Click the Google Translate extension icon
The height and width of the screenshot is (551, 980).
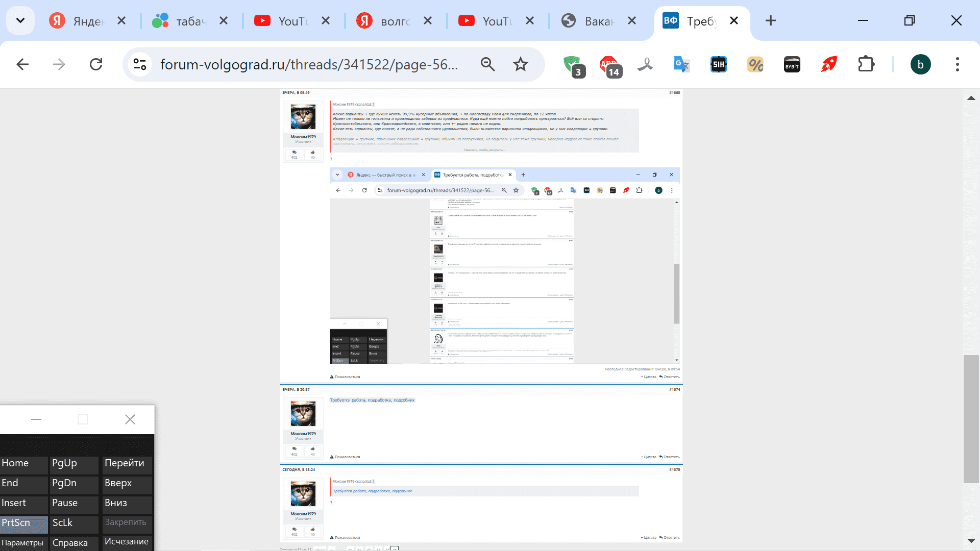(681, 64)
